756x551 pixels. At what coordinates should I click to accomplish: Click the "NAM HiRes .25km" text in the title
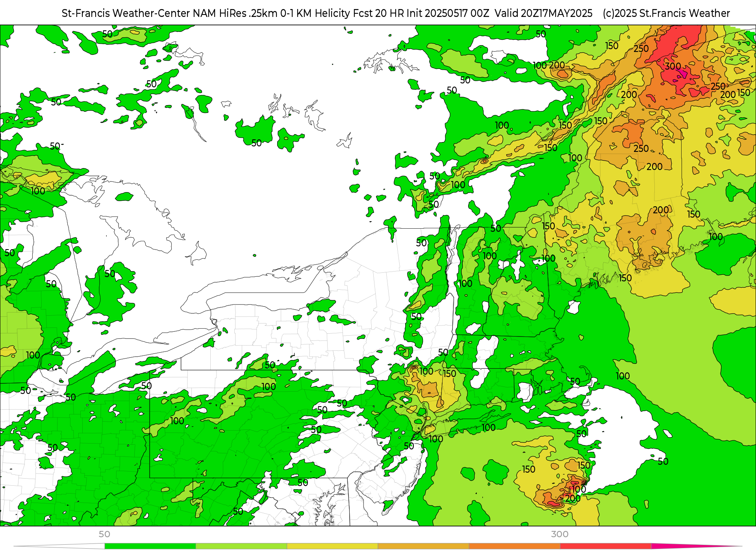pos(235,13)
